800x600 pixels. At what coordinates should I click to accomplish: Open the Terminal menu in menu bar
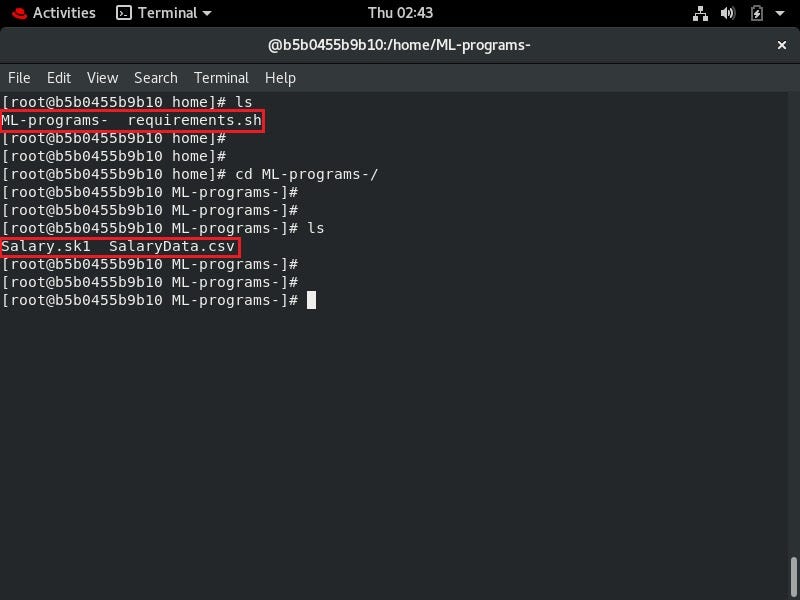tap(221, 78)
